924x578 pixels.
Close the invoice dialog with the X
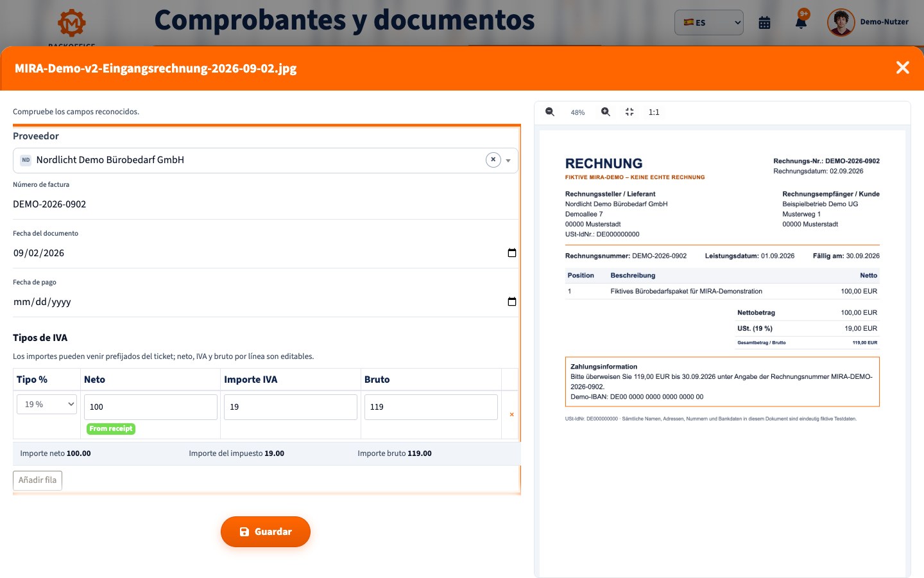pos(902,67)
